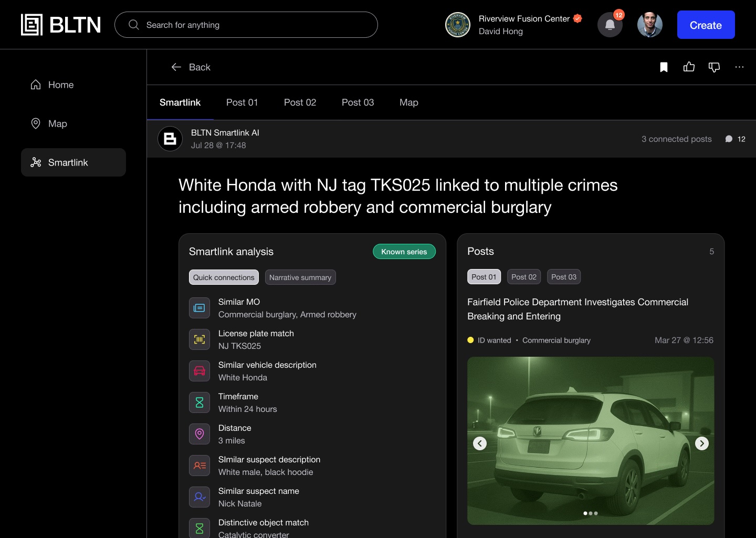Click the Similar vehicle description car icon

pos(199,371)
